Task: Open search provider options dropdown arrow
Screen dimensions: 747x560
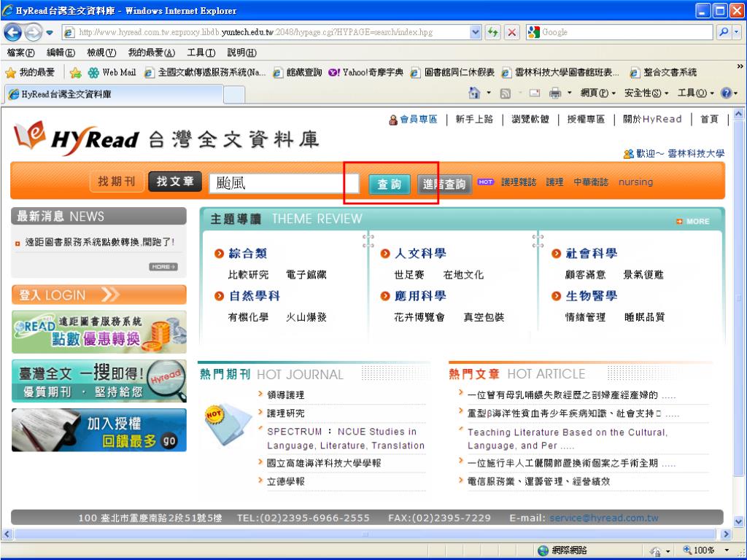Action: 737,32
